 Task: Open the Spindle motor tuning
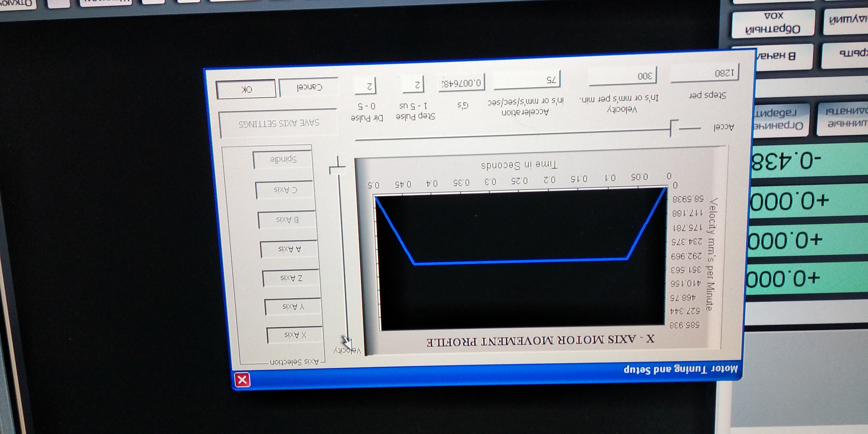click(x=283, y=160)
